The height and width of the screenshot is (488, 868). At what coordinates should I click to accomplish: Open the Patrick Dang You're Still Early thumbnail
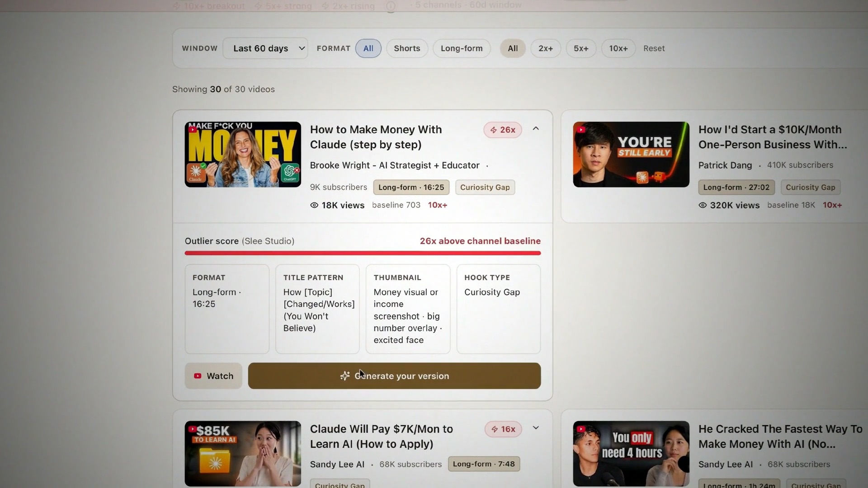point(631,154)
